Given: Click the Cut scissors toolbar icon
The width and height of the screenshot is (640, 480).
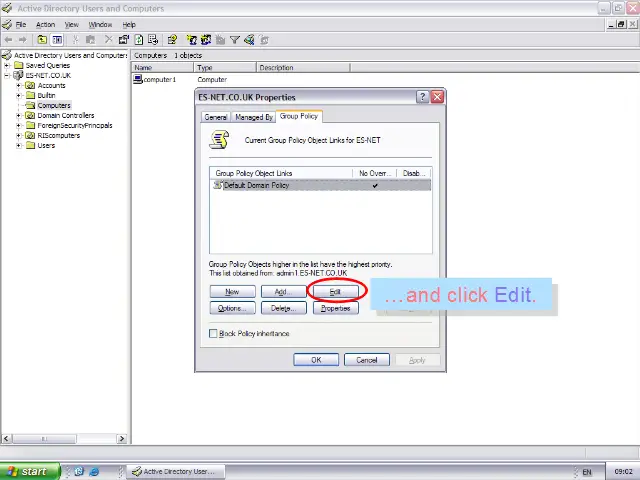Looking at the screenshot, I should (x=75, y=40).
